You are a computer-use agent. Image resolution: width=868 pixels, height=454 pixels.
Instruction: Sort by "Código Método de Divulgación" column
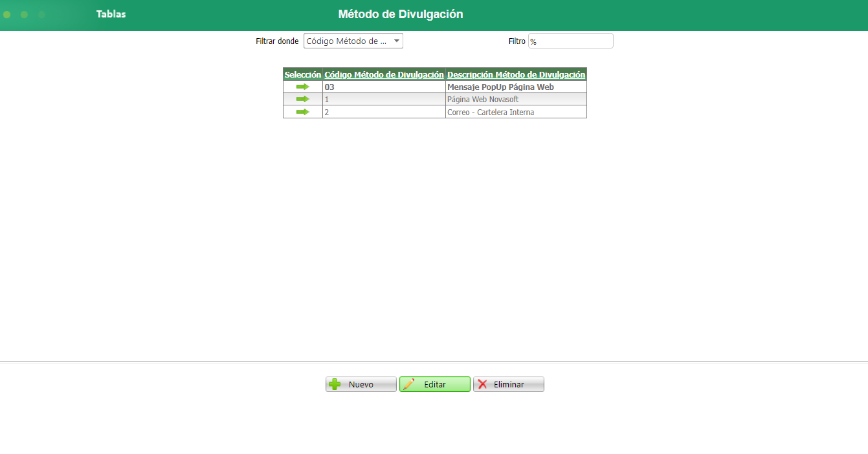[383, 74]
